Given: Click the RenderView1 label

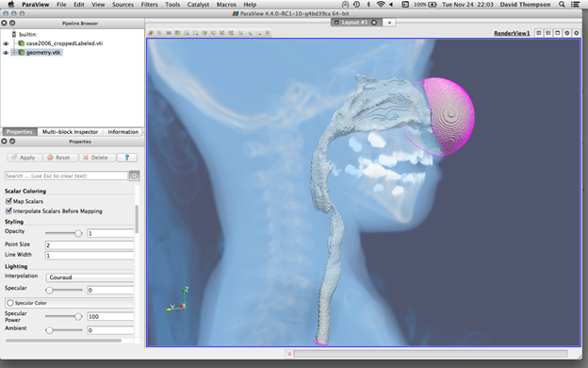Looking at the screenshot, I should (512, 33).
